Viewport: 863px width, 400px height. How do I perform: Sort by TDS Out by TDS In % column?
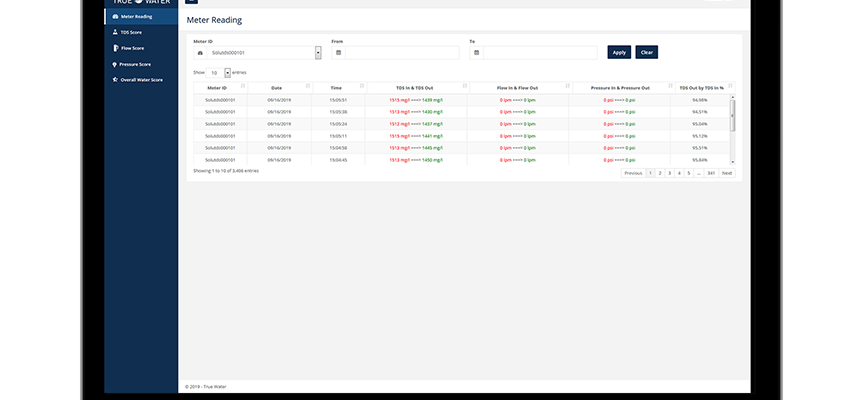pos(705,88)
